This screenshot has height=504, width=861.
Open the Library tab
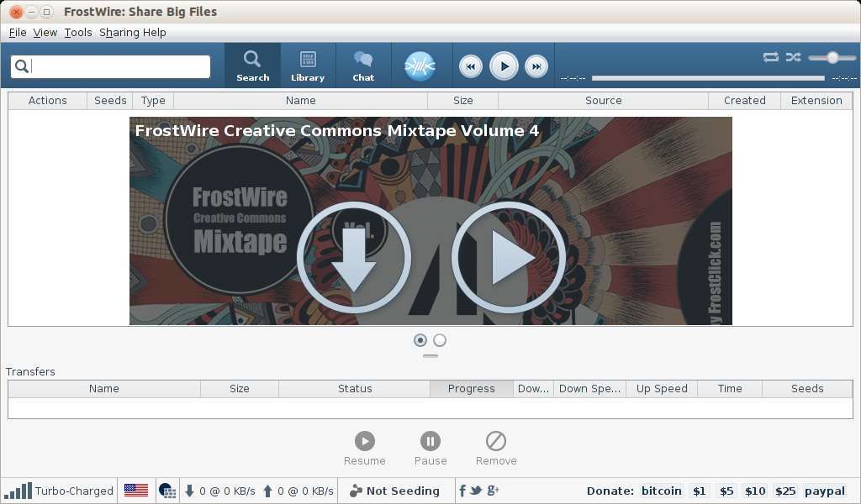tap(308, 66)
